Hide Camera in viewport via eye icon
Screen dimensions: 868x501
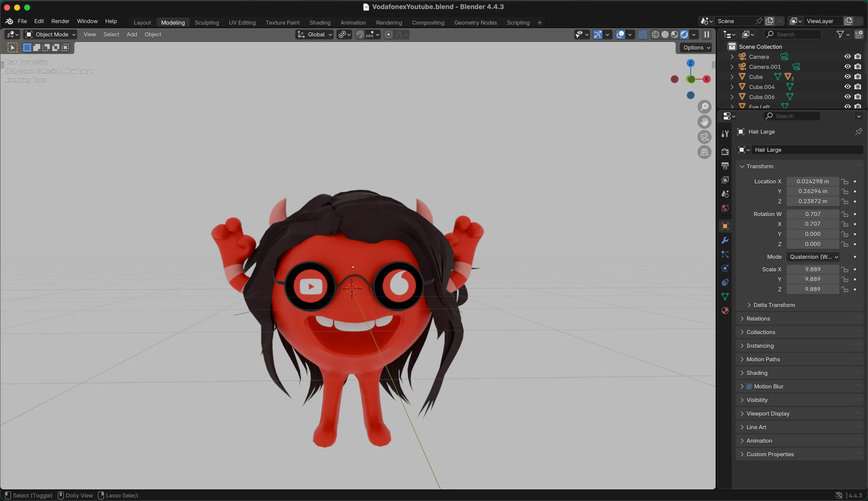[847, 57]
